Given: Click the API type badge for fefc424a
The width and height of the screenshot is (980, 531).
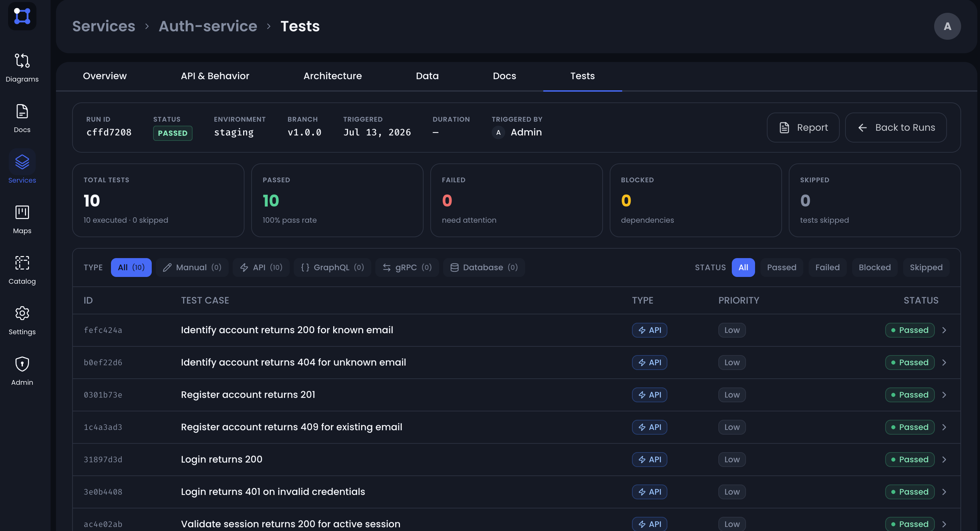Looking at the screenshot, I should (x=650, y=330).
